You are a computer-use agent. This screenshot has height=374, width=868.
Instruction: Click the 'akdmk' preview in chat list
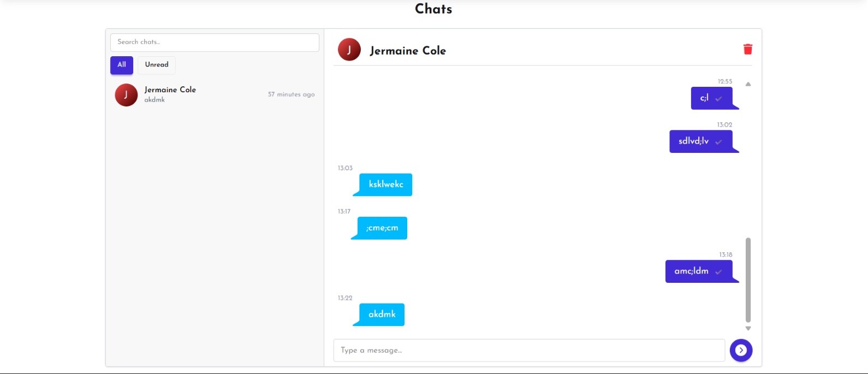[154, 100]
